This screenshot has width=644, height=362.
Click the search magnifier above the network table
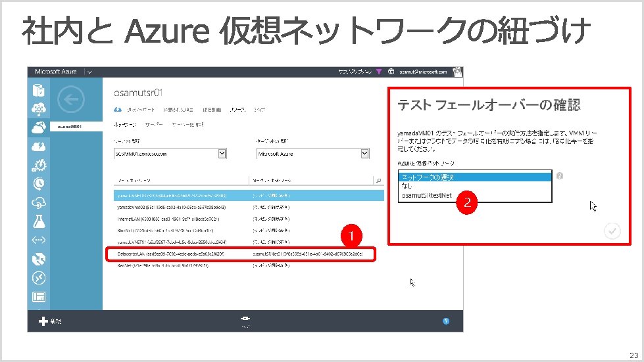click(x=379, y=181)
